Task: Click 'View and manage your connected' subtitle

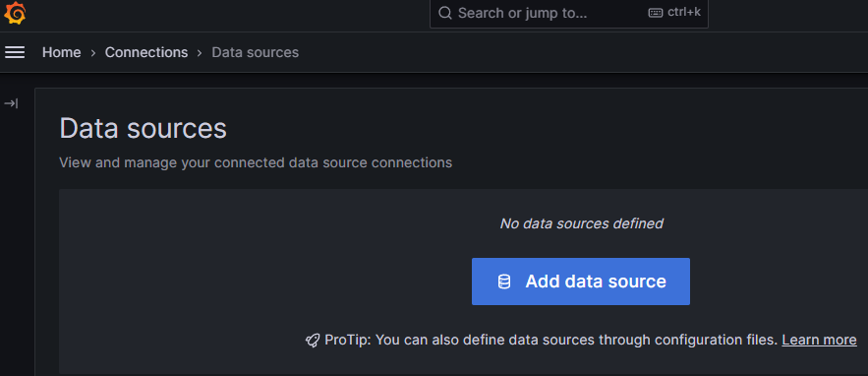Action: (x=256, y=163)
